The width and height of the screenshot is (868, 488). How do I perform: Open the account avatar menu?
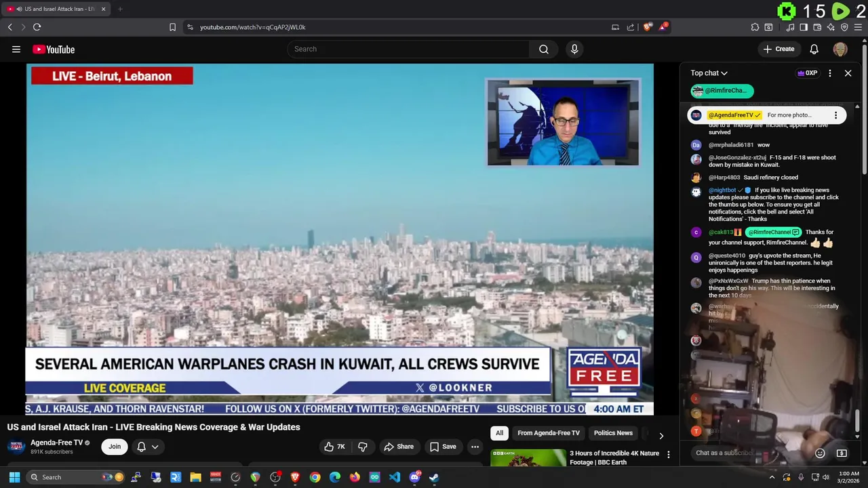tap(840, 49)
